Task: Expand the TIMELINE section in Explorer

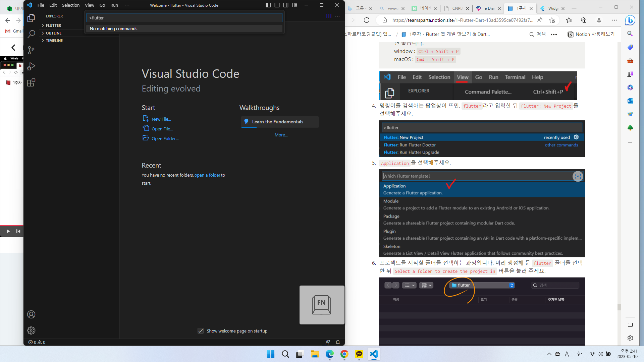Action: click(x=54, y=41)
